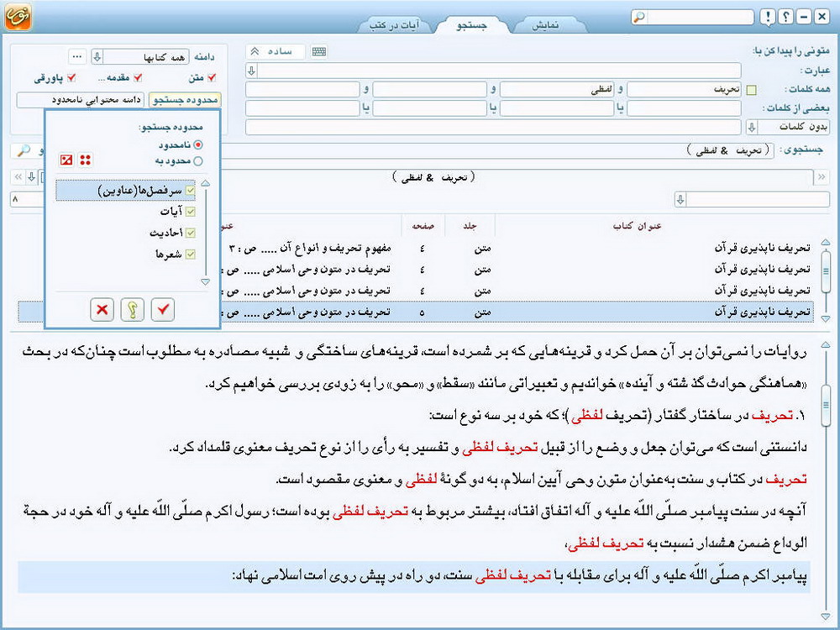Confirm the popup with the red checkmark button

pos(163,309)
